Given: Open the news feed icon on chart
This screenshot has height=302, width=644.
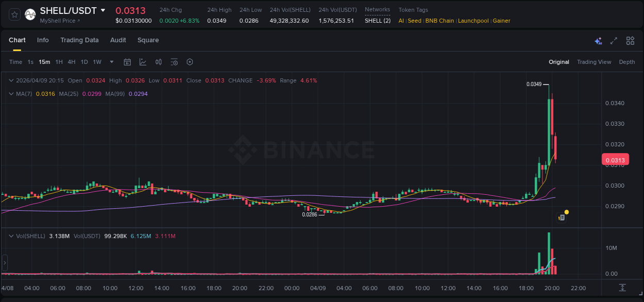Looking at the screenshot, I should click(x=562, y=217).
